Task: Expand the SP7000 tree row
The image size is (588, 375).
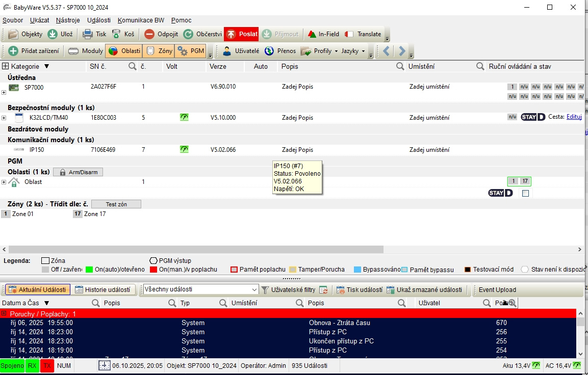Action: 4,92
